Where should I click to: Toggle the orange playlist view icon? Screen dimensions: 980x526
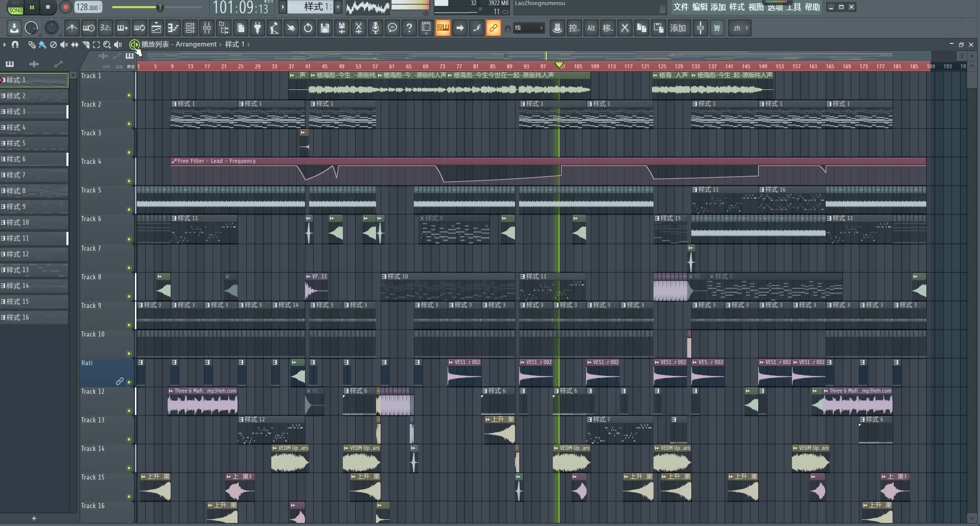pyautogui.click(x=443, y=28)
